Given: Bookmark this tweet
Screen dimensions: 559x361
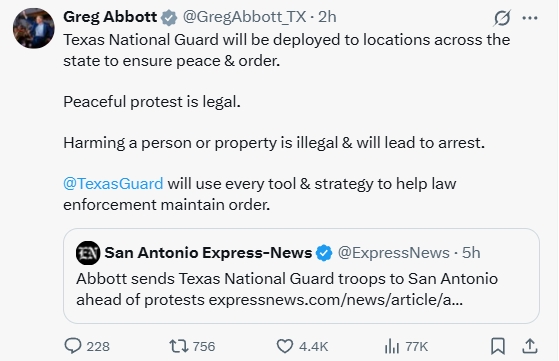Looking at the screenshot, I should [x=498, y=346].
